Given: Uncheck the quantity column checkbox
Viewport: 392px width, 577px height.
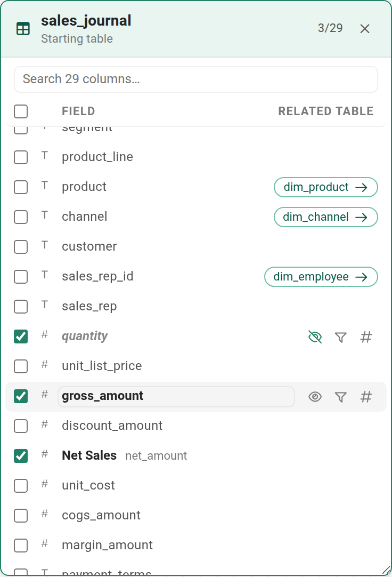Looking at the screenshot, I should [x=21, y=336].
